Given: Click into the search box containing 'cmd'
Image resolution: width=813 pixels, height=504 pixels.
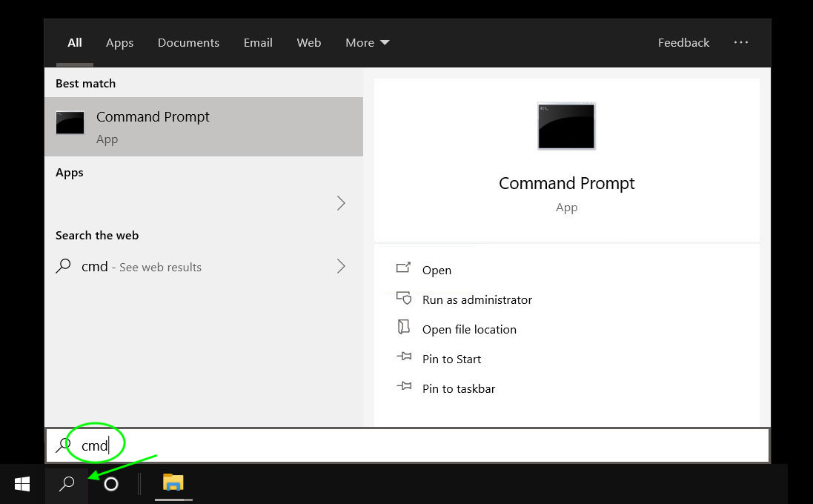Looking at the screenshot, I should [408, 445].
